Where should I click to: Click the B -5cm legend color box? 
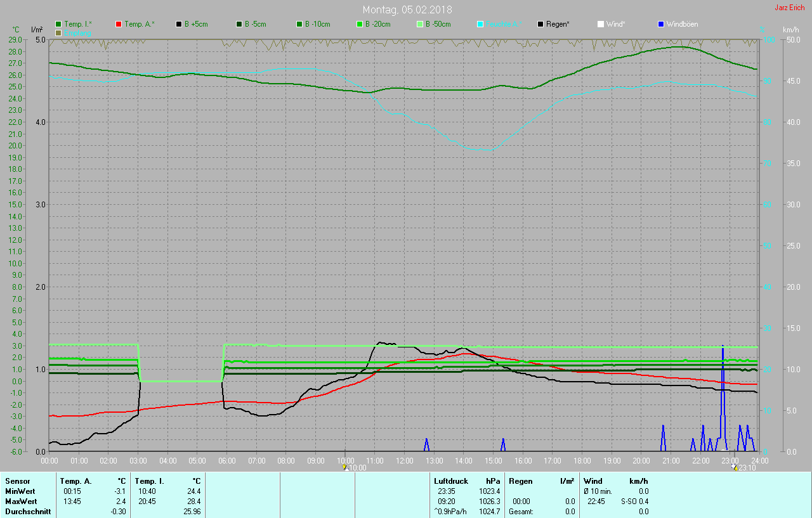(x=239, y=24)
